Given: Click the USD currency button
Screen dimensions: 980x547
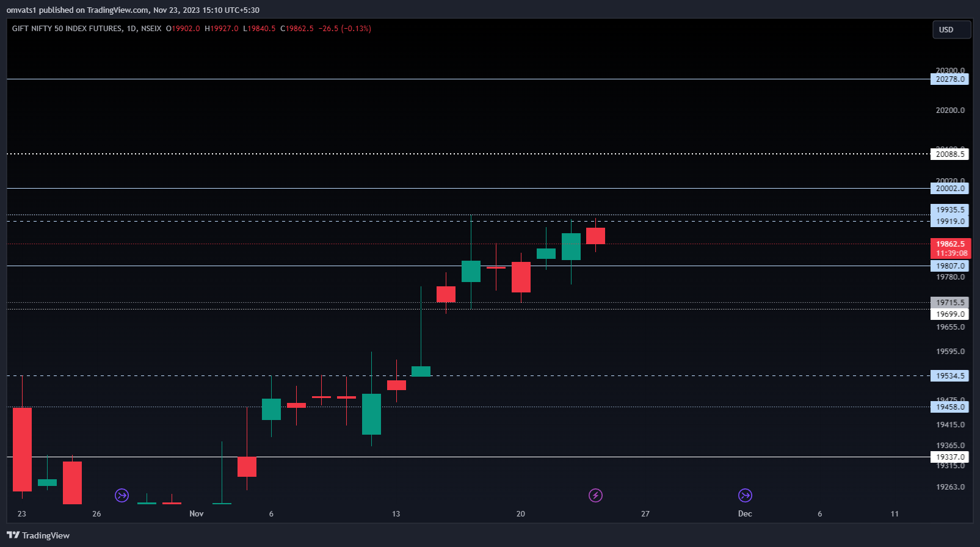Looking at the screenshot, I should (951, 30).
